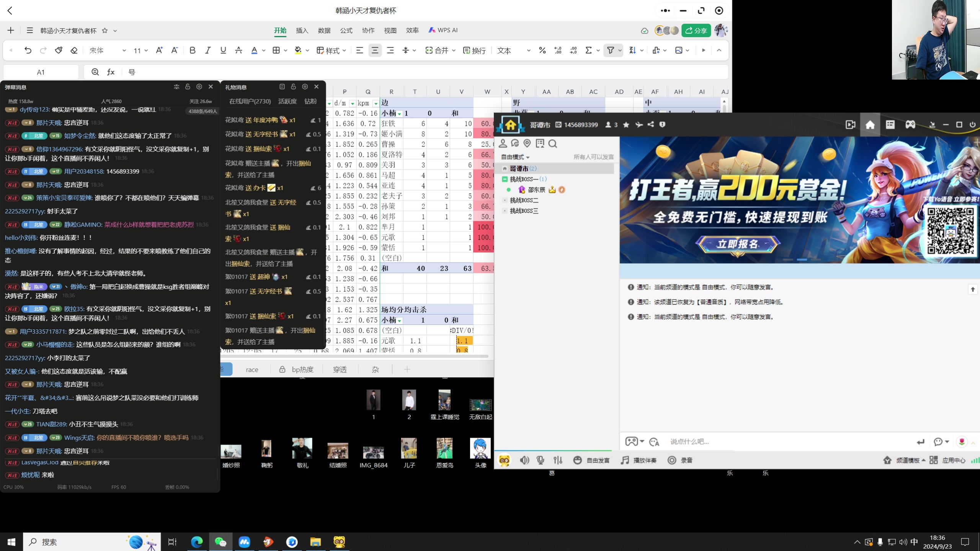Toggle bold formatting
The height and width of the screenshot is (551, 980).
pyautogui.click(x=193, y=50)
